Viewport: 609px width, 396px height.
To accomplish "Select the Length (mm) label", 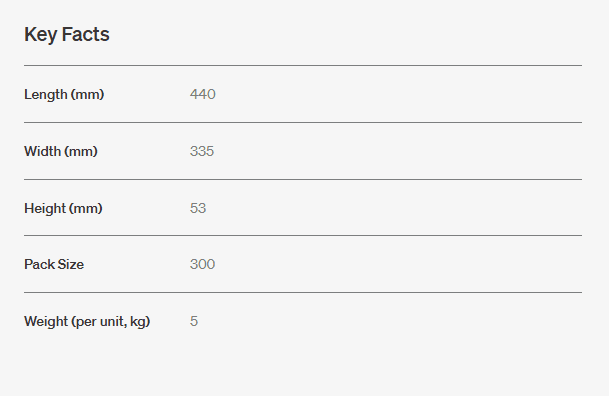I will 64,94.
